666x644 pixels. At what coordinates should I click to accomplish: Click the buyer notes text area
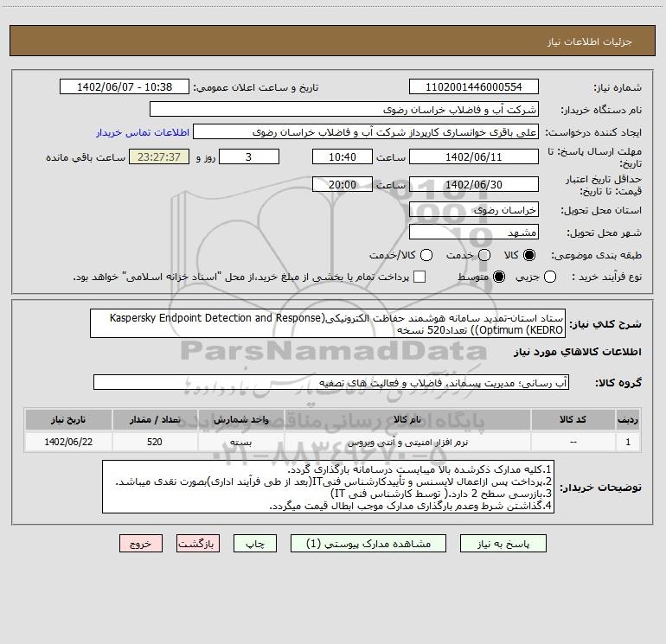329,487
